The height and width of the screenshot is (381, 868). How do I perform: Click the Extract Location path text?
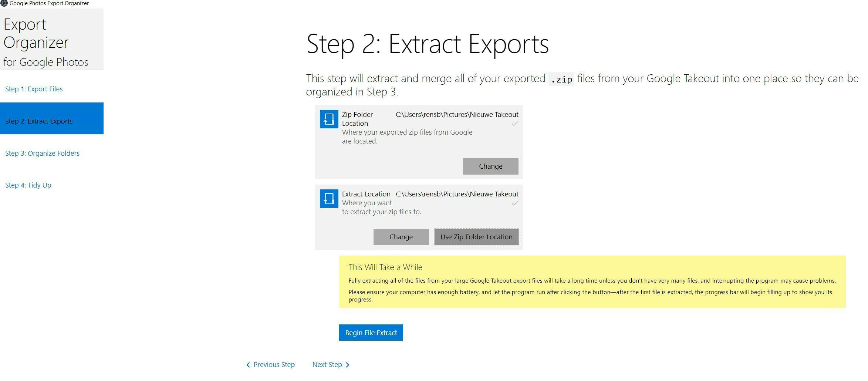pyautogui.click(x=457, y=194)
